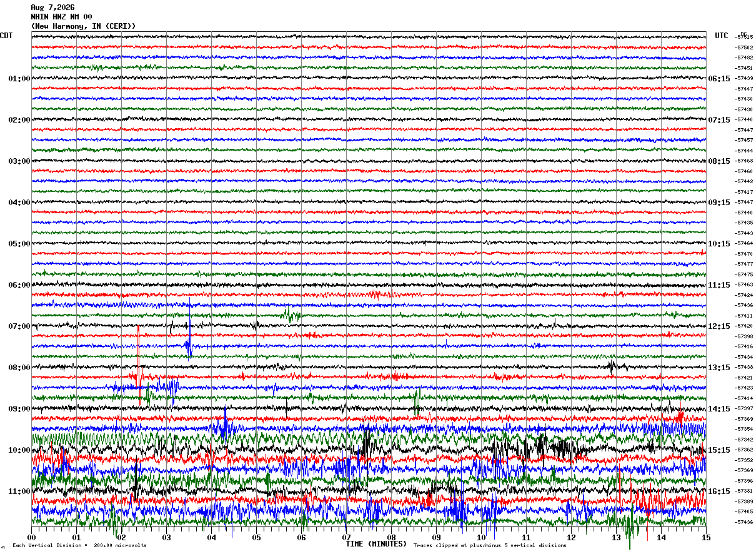The width and height of the screenshot is (756, 554).
Task: Click the date text 'Aug 7,2026'
Action: pyautogui.click(x=52, y=8)
